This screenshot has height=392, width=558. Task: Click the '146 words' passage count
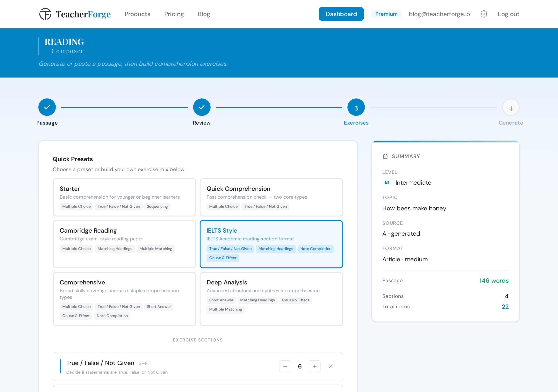pyautogui.click(x=494, y=281)
